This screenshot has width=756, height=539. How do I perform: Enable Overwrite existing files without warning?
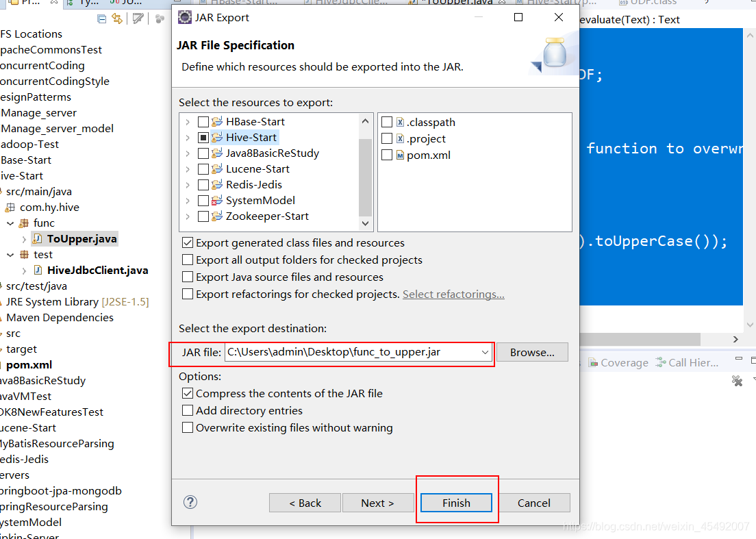pyautogui.click(x=188, y=427)
